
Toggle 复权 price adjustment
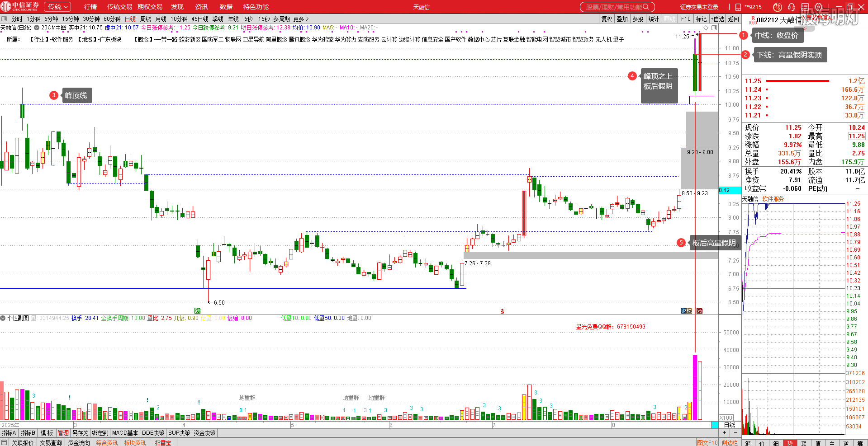coord(607,19)
